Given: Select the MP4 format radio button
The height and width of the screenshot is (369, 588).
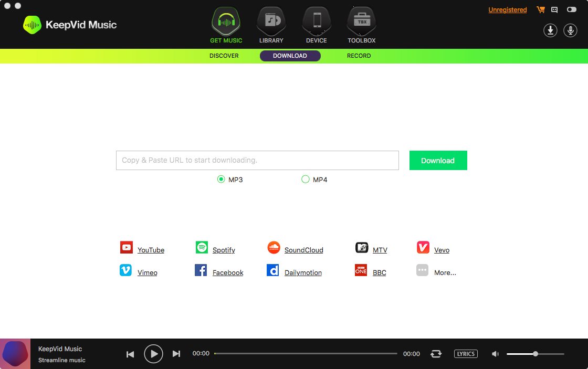Looking at the screenshot, I should pyautogui.click(x=305, y=179).
